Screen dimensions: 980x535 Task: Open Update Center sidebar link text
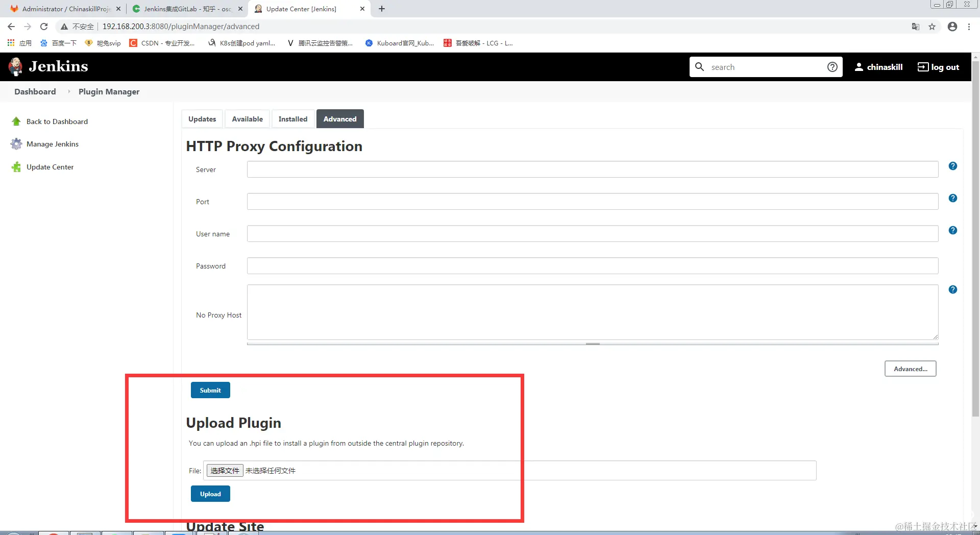(50, 167)
